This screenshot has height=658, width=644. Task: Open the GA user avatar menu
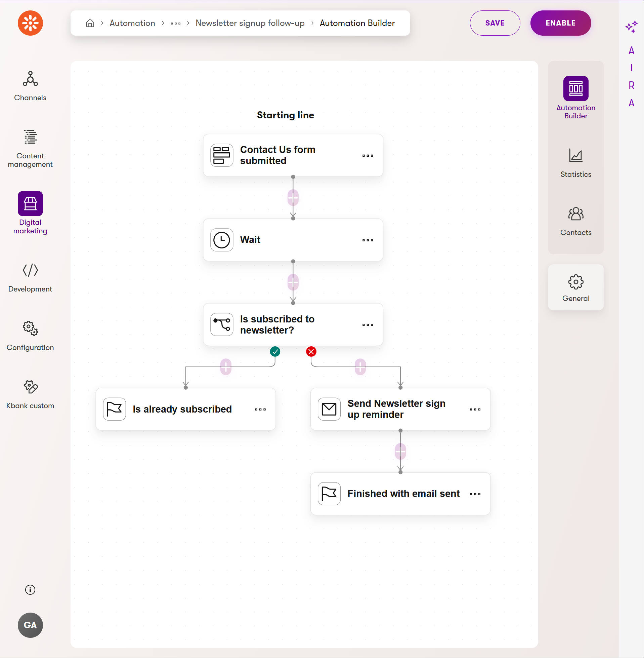point(30,625)
